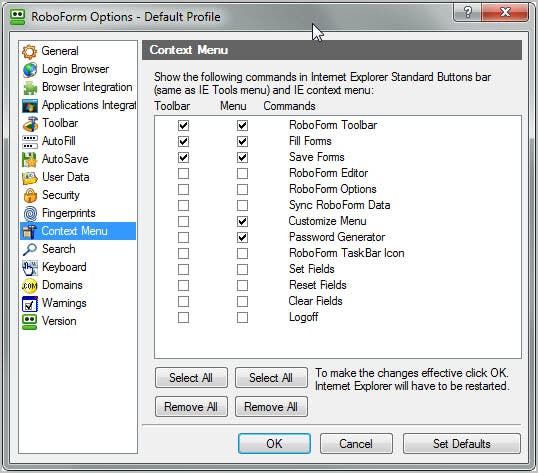Select the Security category label
Viewport: 538px width, 473px height.
pyautogui.click(x=61, y=195)
